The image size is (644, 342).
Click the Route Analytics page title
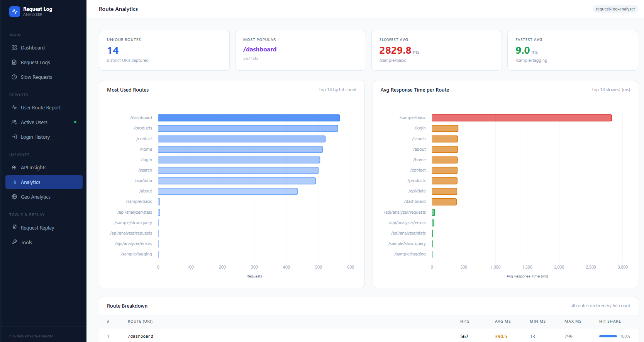click(x=118, y=9)
